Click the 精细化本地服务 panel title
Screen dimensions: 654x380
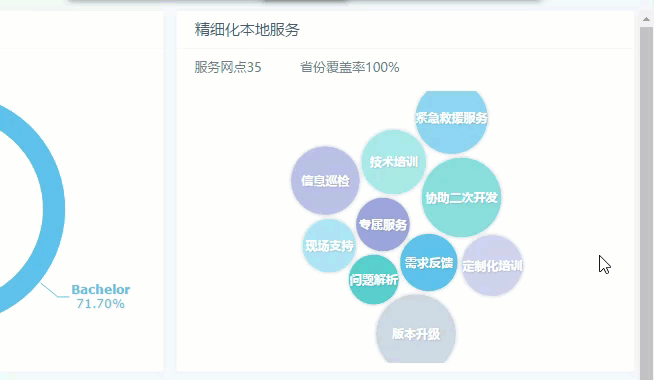click(247, 30)
